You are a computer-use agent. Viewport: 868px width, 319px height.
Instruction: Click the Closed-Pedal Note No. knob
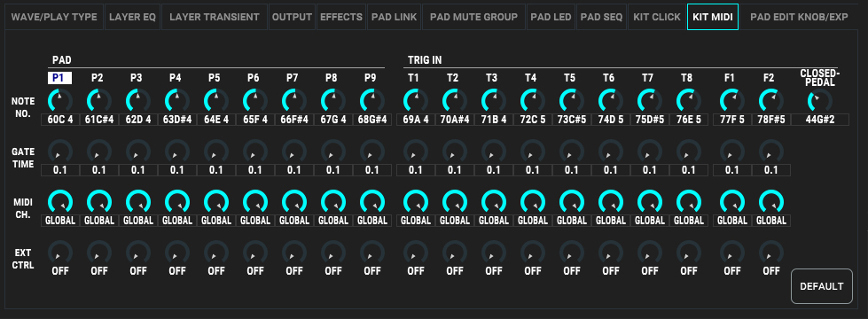tap(819, 101)
